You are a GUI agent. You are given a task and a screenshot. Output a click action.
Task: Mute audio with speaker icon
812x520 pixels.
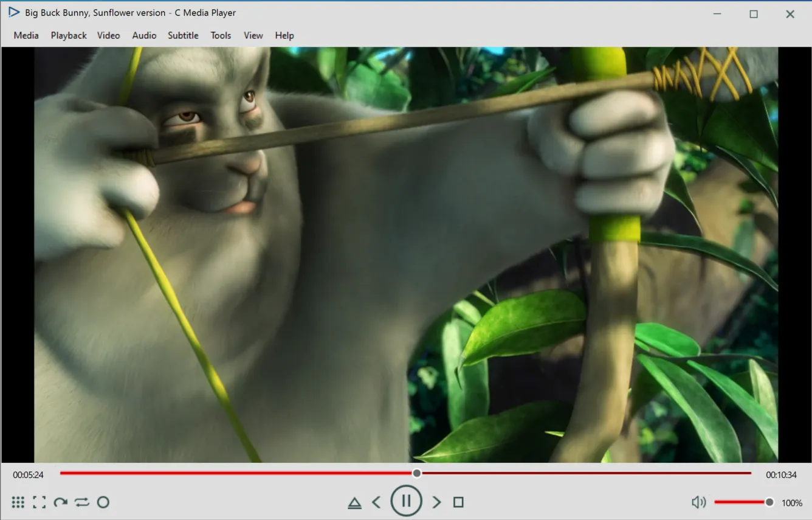[699, 502]
